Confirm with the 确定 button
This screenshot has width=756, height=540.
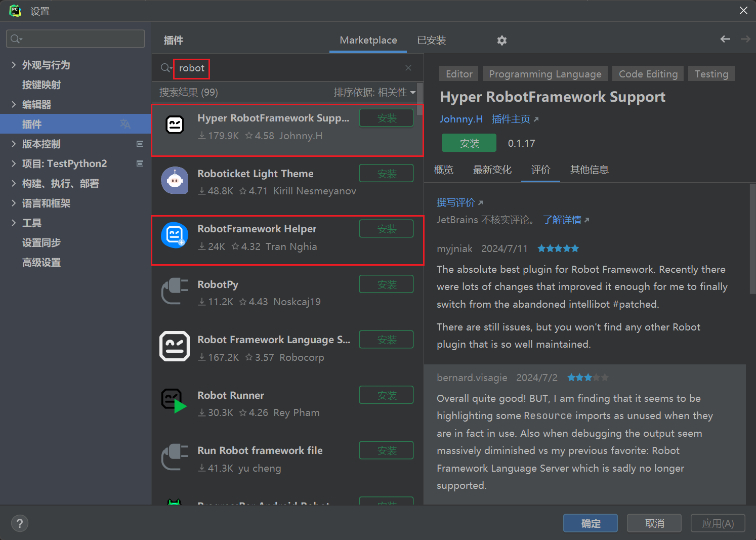(x=591, y=523)
